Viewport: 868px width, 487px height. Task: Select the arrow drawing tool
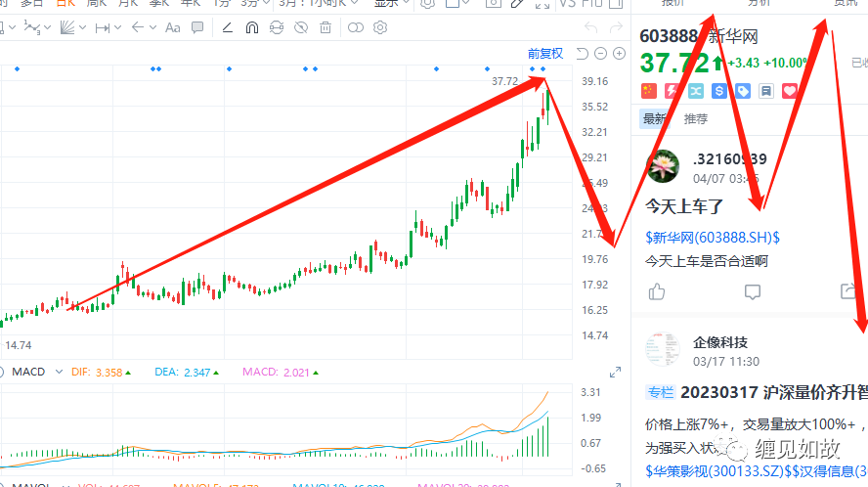click(x=138, y=27)
